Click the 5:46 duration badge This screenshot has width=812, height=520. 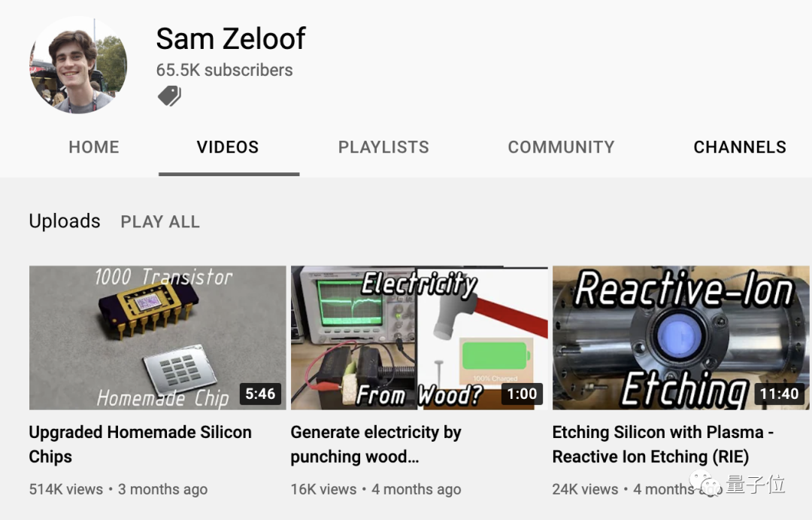[260, 394]
